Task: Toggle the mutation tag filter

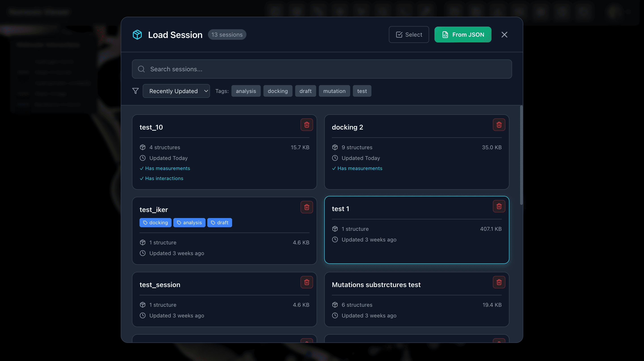Action: click(334, 91)
